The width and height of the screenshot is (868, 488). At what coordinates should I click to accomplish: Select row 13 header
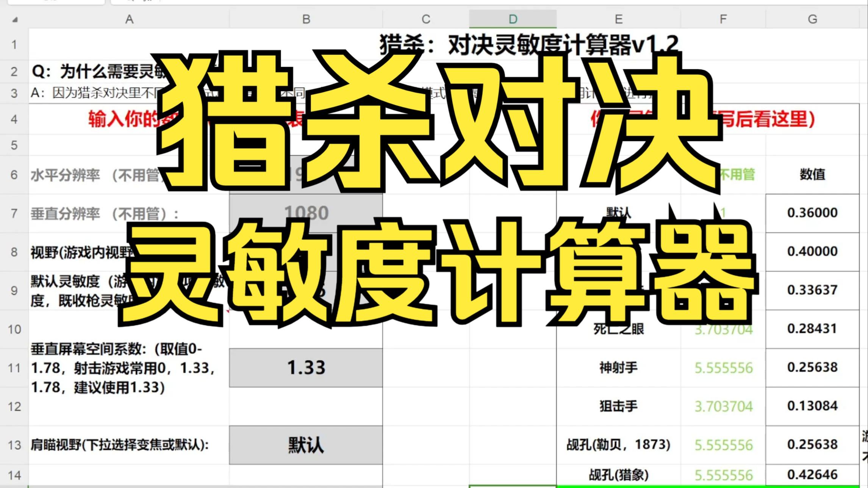[x=14, y=445]
